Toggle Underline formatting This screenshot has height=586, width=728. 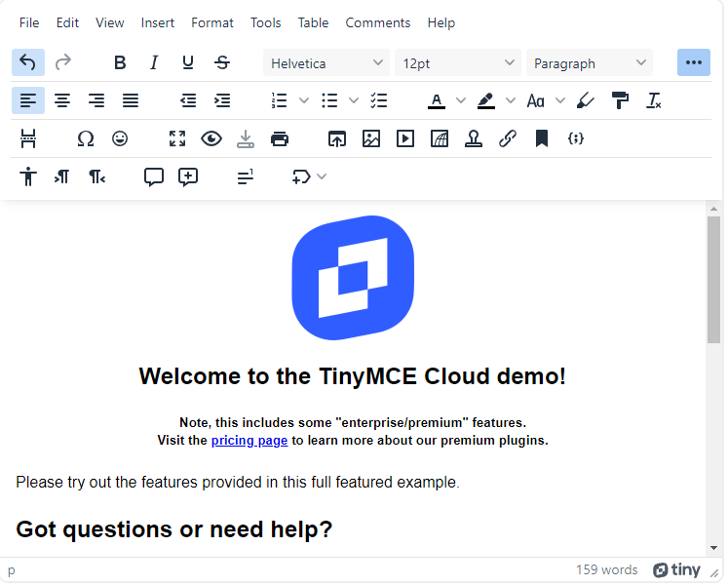188,62
